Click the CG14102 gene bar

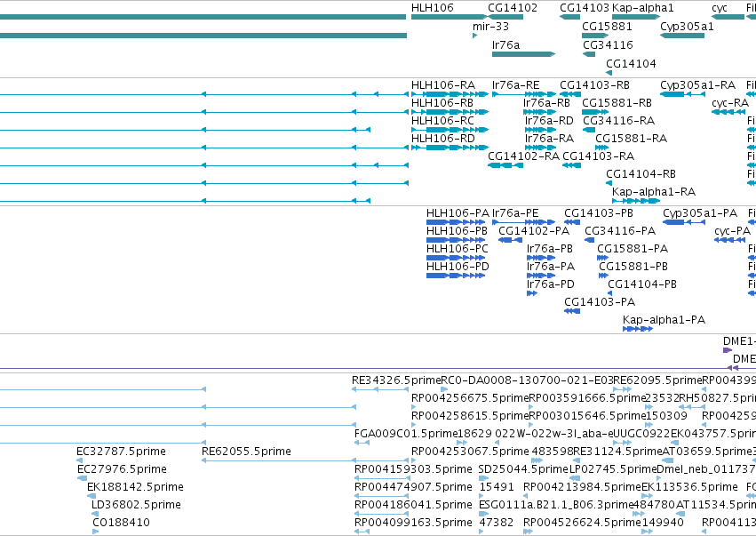click(505, 17)
